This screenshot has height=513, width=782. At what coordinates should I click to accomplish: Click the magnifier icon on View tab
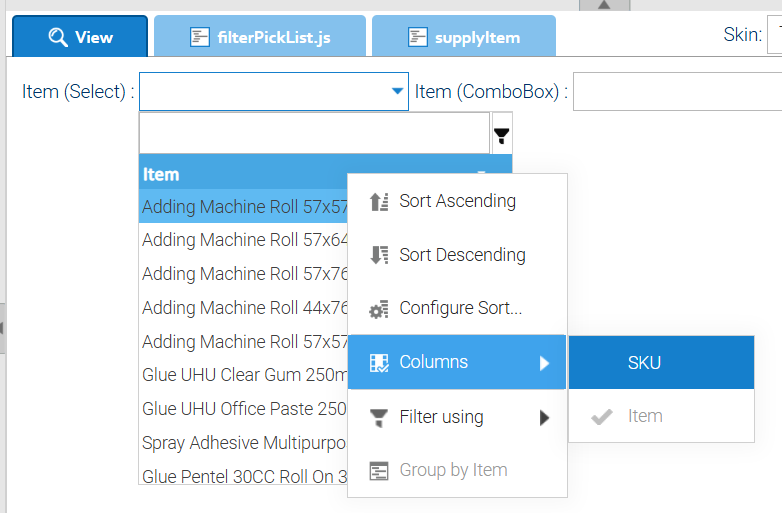tap(58, 38)
